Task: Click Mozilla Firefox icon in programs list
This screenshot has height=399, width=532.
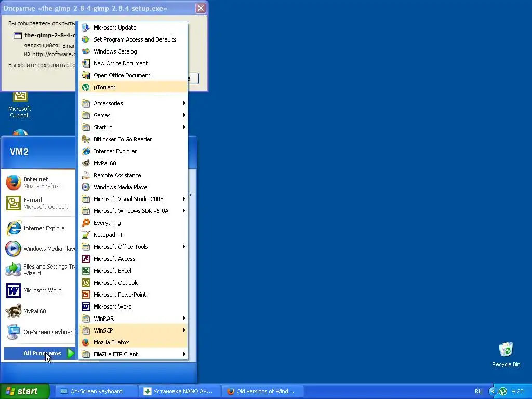Action: coord(86,342)
